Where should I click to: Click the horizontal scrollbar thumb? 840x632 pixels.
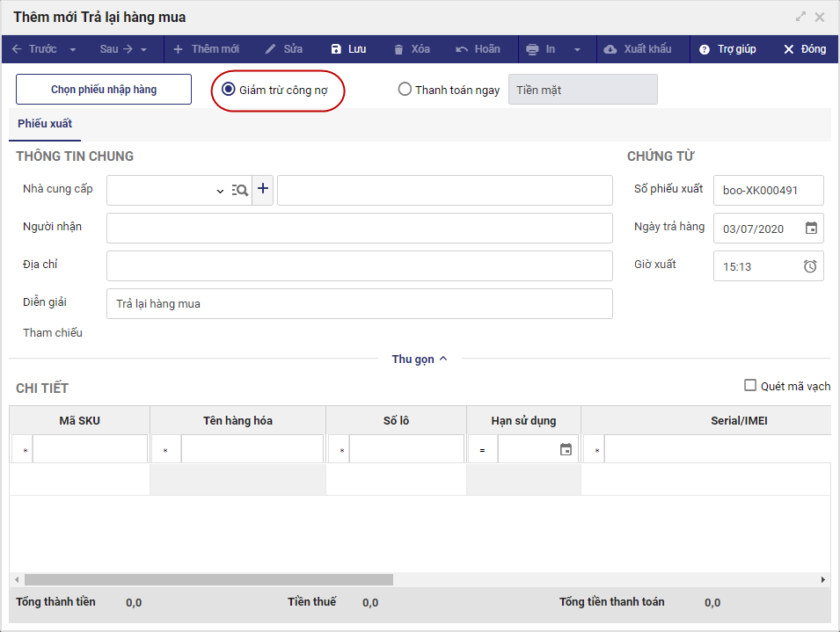pos(209,579)
